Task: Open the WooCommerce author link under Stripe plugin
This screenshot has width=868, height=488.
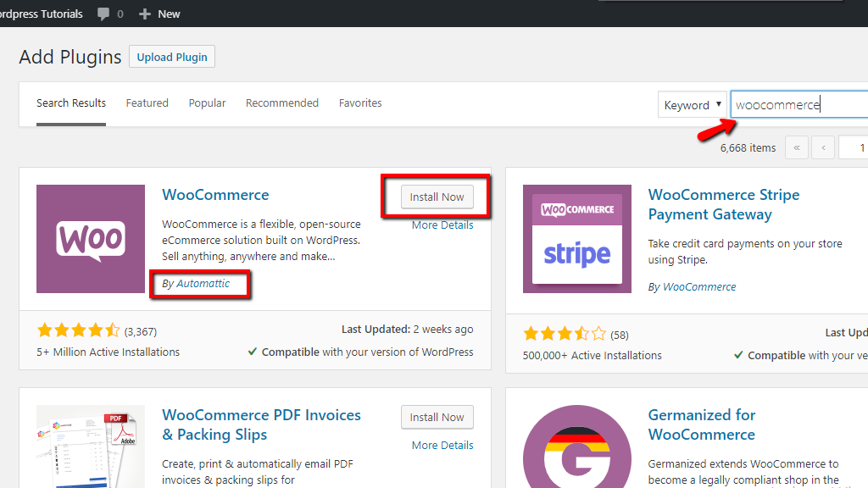Action: click(699, 286)
